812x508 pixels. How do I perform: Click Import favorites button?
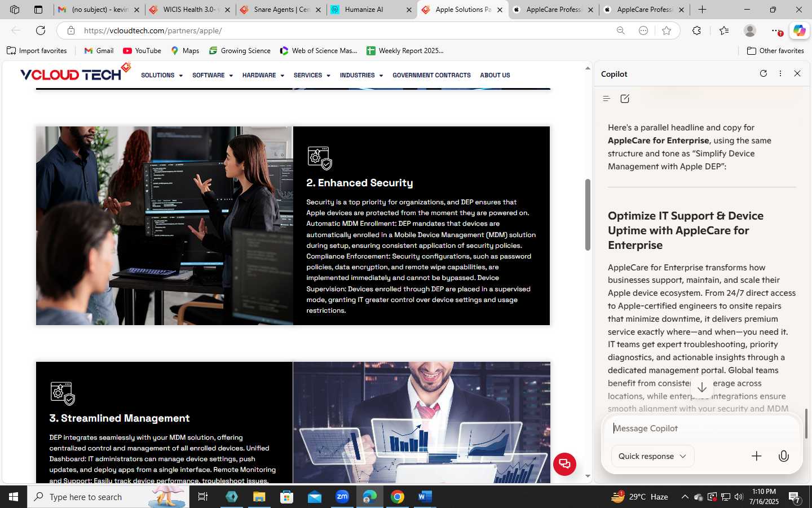[x=37, y=51]
